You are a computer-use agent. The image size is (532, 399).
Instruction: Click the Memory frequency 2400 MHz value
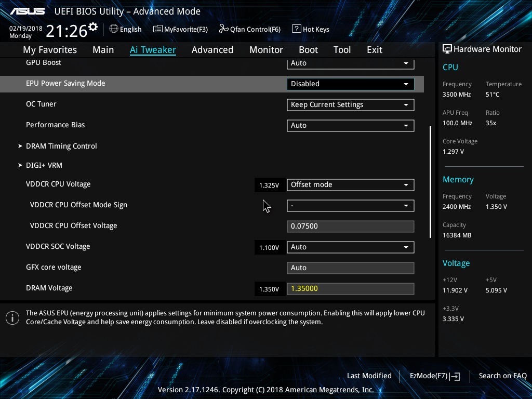(457, 207)
